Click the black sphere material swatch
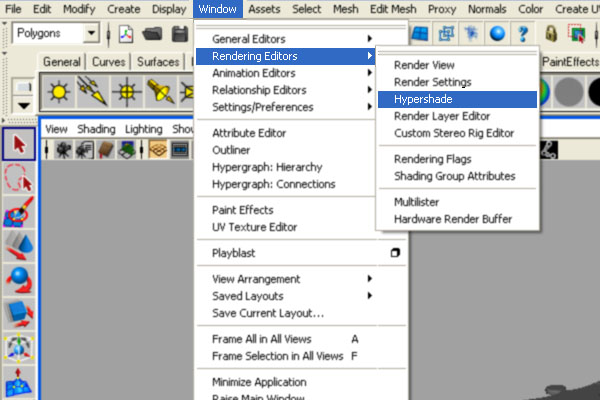Image resolution: width=600 pixels, height=400 pixels. pyautogui.click(x=594, y=92)
